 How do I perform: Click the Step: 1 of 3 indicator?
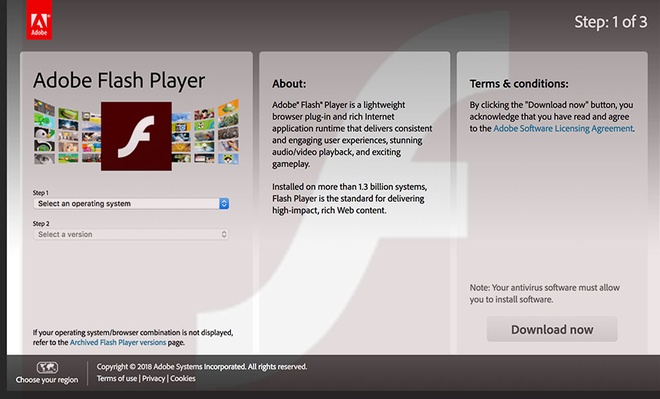611,21
